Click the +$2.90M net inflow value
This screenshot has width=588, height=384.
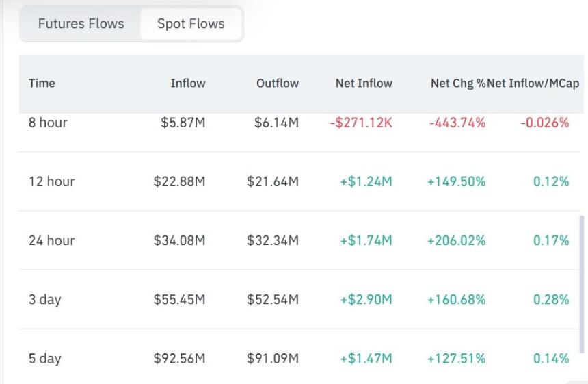pos(366,300)
